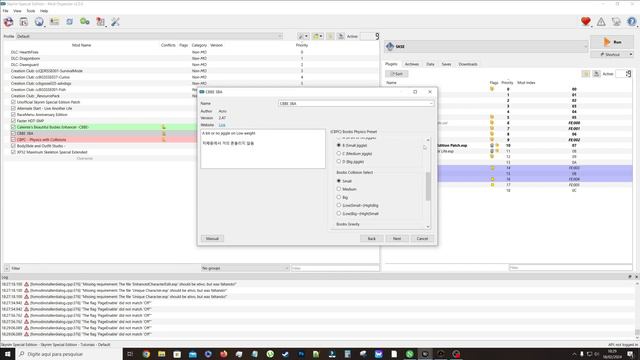Image resolution: width=640 pixels, height=360 pixels.
Task: Open the Help menu
Action: [x=44, y=11]
